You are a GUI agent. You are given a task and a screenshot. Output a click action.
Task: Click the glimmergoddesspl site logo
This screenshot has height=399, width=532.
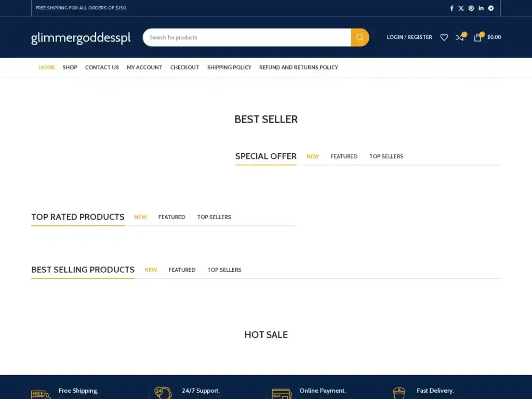(x=81, y=38)
